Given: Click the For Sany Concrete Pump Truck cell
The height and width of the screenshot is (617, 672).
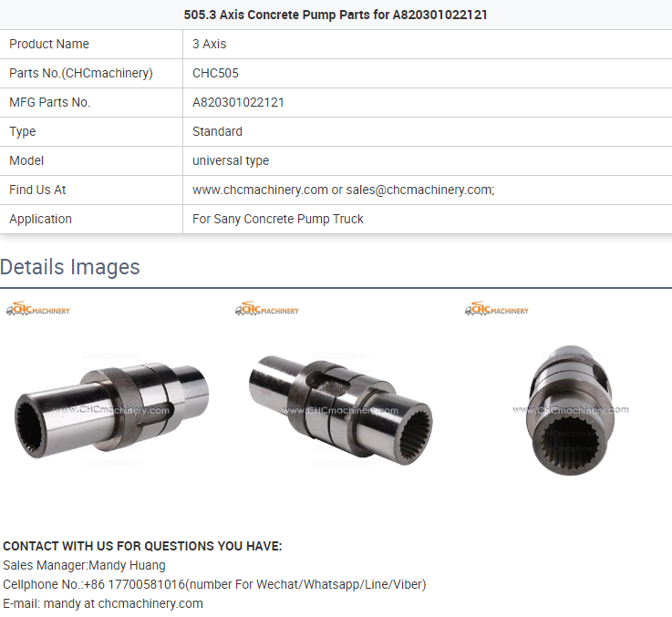Looking at the screenshot, I should 428,219.
